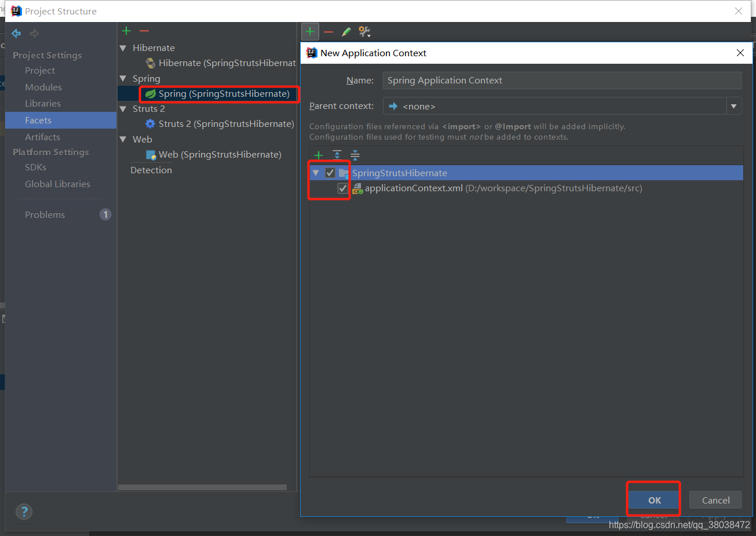Screen dimensions: 756x536
Task: Open the Parent context dropdown arrow
Action: pos(734,106)
